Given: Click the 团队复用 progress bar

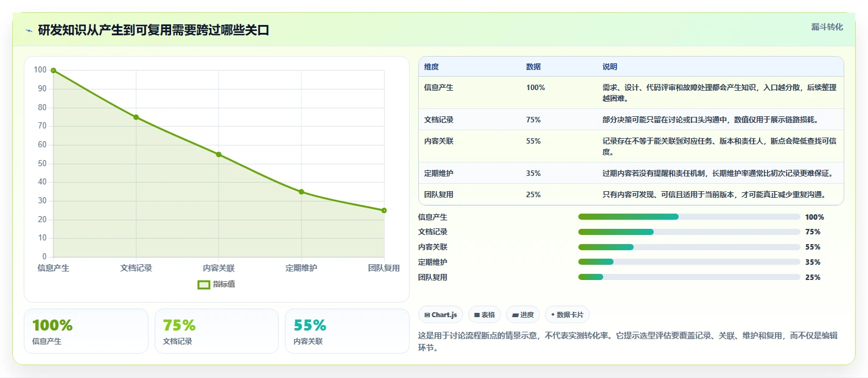Looking at the screenshot, I should pyautogui.click(x=689, y=277).
